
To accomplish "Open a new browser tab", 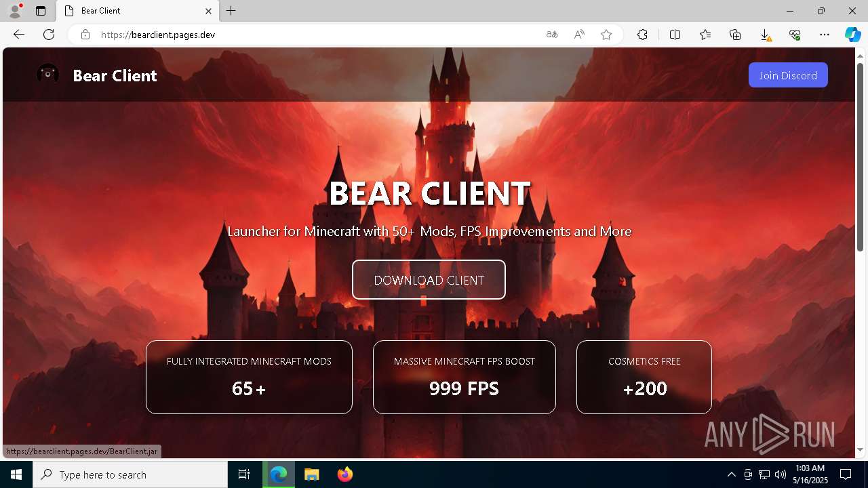I will [x=231, y=11].
